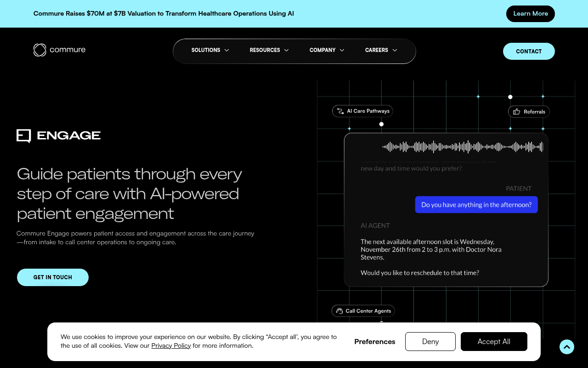
Task: Click the Commure wordmark in header
Action: click(x=68, y=50)
